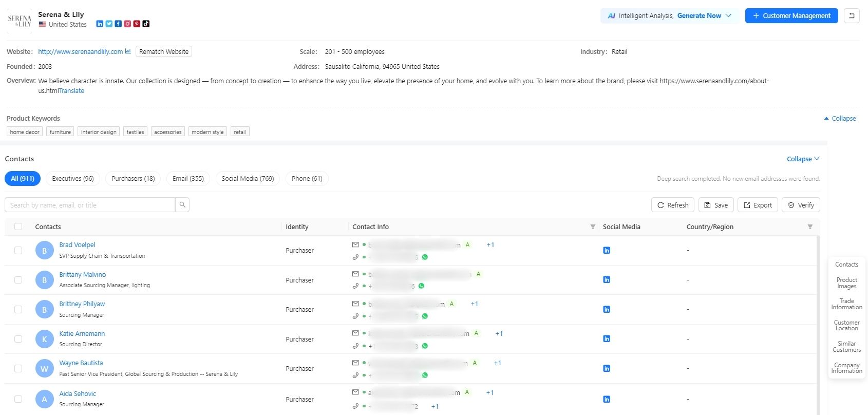Open the Contact Info column filter icon

(x=593, y=227)
